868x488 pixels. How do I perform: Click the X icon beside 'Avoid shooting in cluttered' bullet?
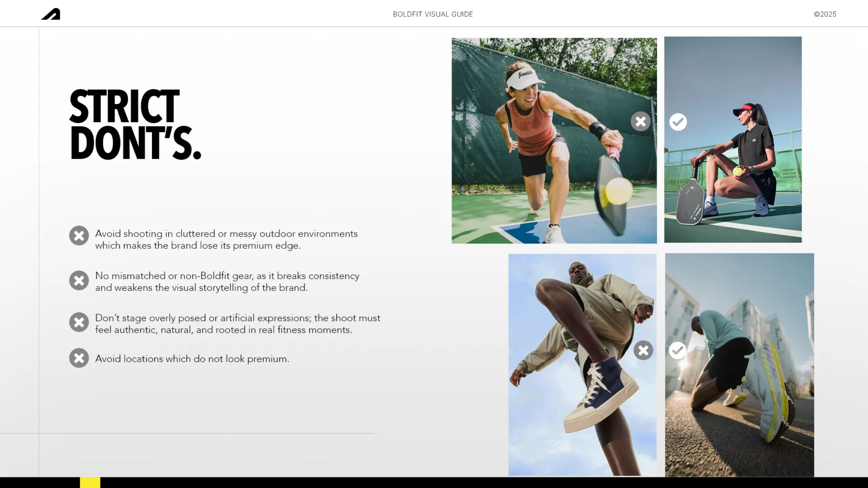coord(79,236)
